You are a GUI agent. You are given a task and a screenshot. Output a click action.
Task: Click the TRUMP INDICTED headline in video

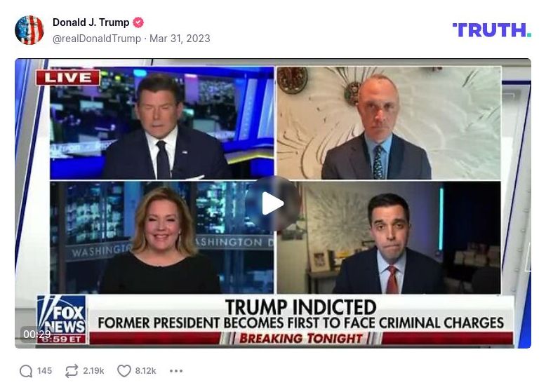click(301, 306)
